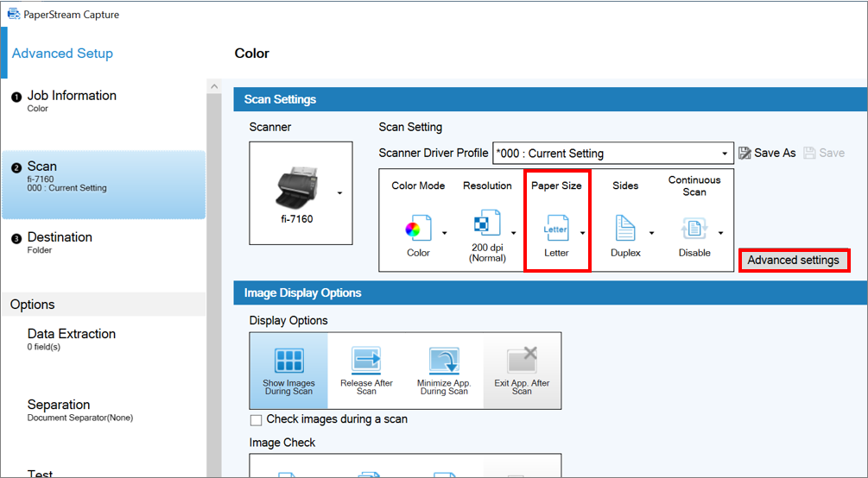The image size is (868, 478).
Task: Click the Image Display Options section header
Action: [550, 293]
